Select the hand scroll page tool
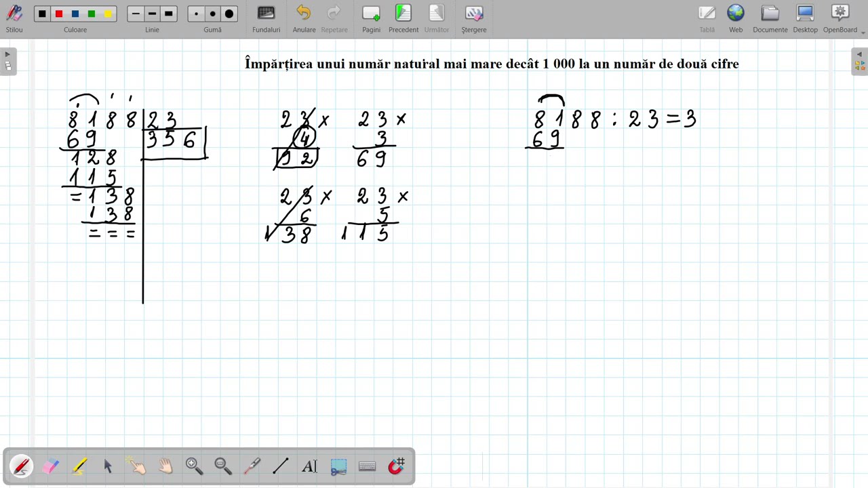 [165, 466]
